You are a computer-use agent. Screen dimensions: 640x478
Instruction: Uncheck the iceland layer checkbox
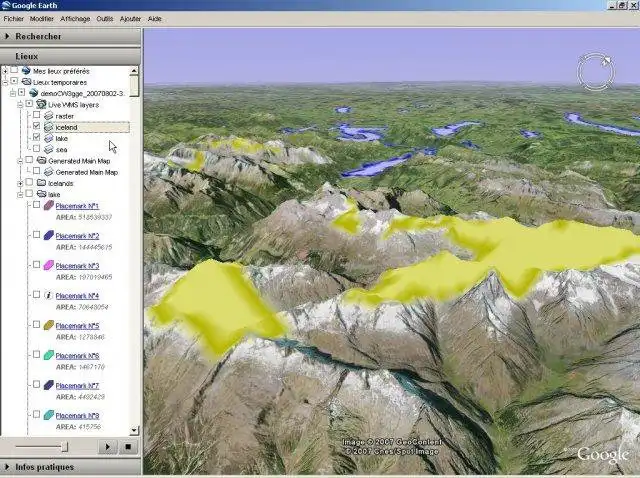point(36,126)
